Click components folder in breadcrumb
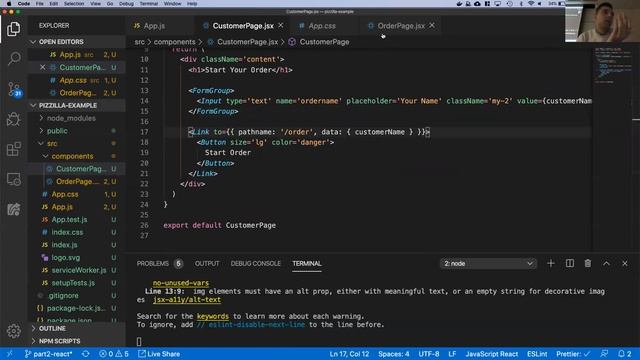 (174, 42)
